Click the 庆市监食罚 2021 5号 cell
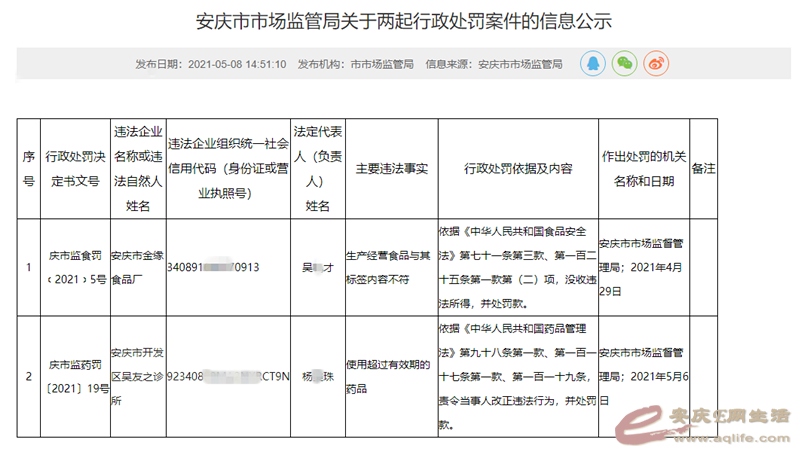Screen dimensions: 800x451 [76, 267]
